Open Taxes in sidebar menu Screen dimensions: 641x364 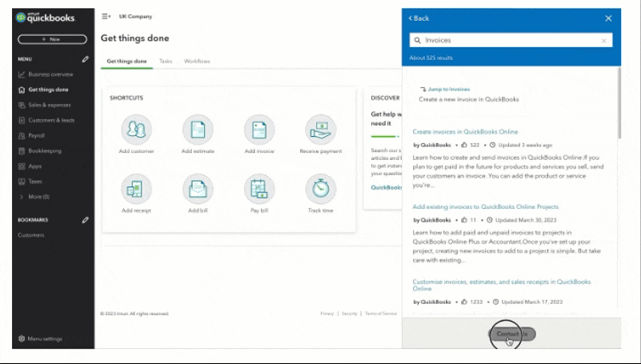(30, 182)
